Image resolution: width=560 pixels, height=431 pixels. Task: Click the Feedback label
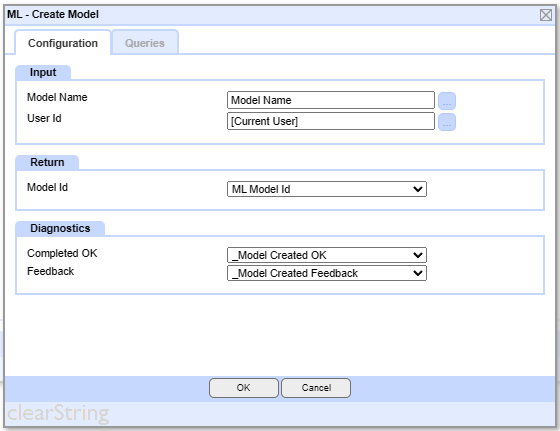[50, 271]
